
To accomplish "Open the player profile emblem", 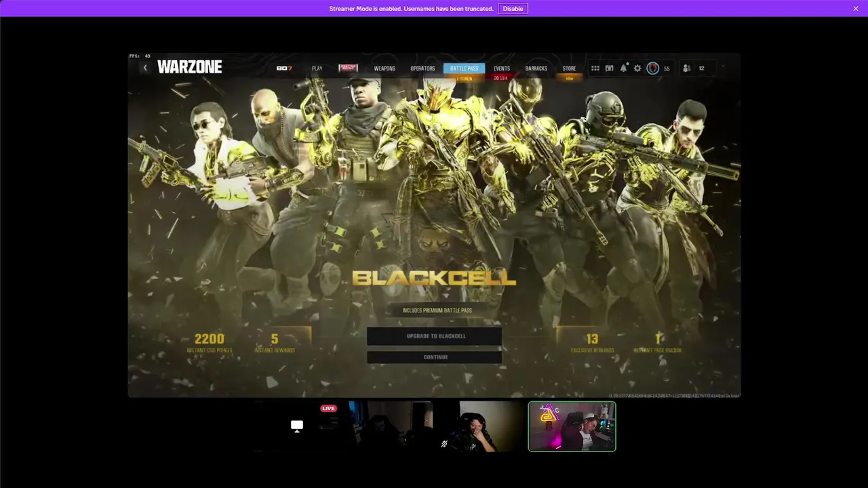I will 652,68.
